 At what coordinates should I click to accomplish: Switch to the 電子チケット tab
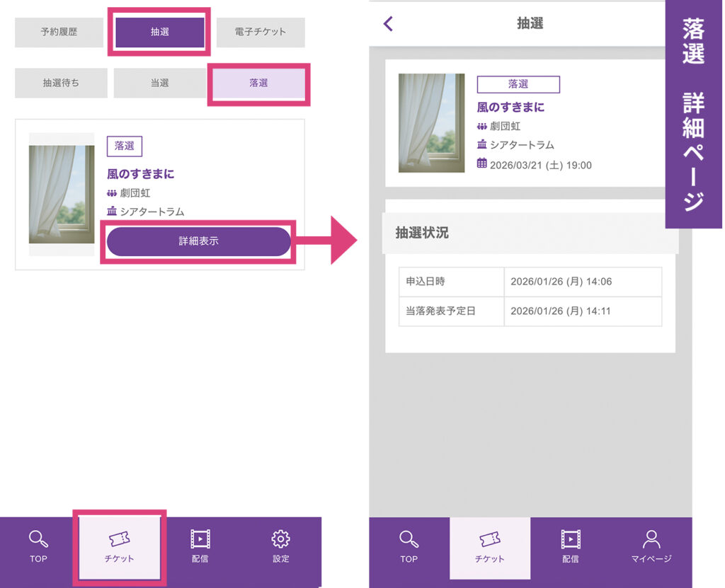(261, 33)
